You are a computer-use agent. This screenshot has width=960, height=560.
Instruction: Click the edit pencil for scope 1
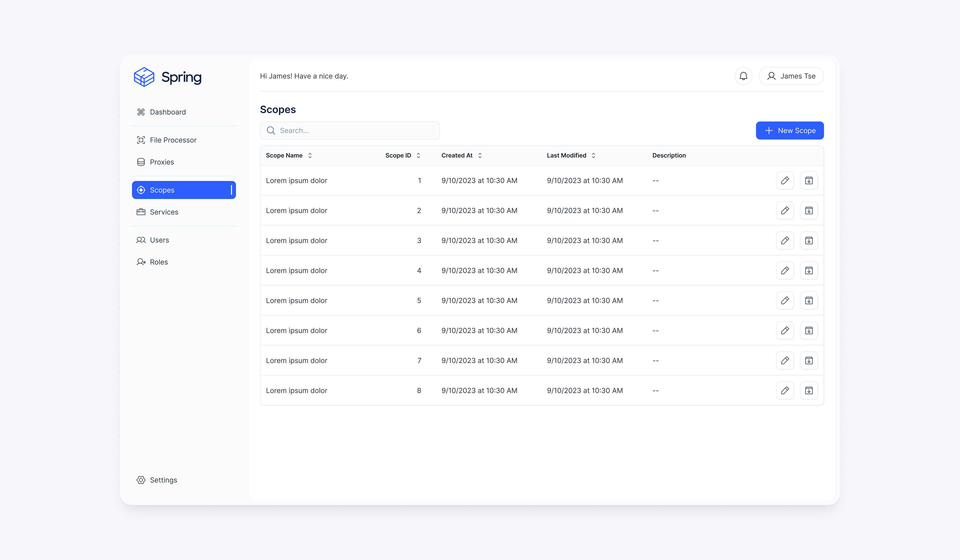(785, 180)
